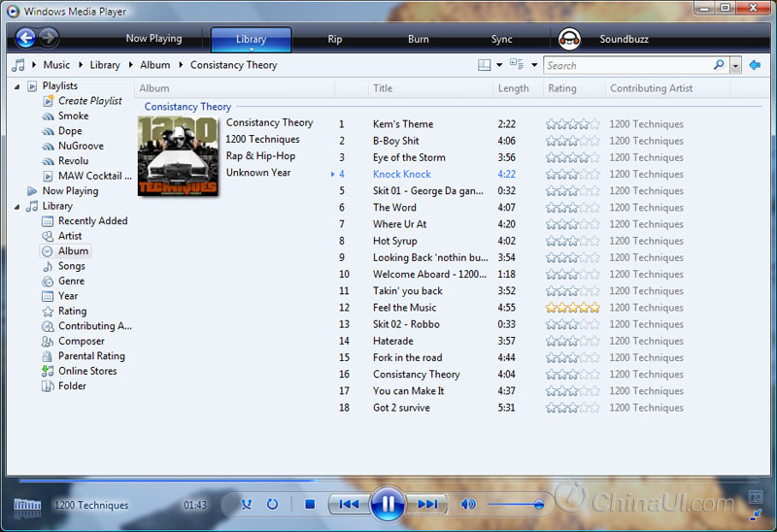Viewport: 777px width, 532px height.
Task: Stop playback with the Stop button
Action: click(x=310, y=504)
